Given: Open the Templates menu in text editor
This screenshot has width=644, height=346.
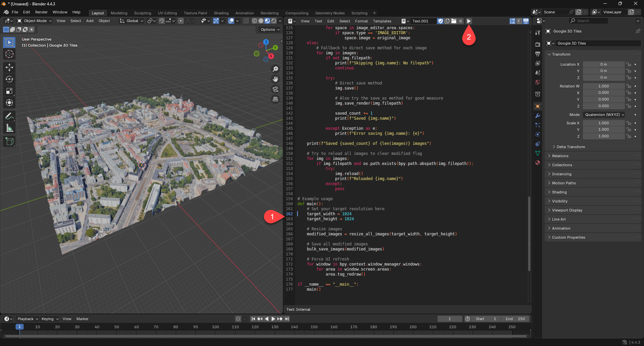Looking at the screenshot, I should coord(382,21).
